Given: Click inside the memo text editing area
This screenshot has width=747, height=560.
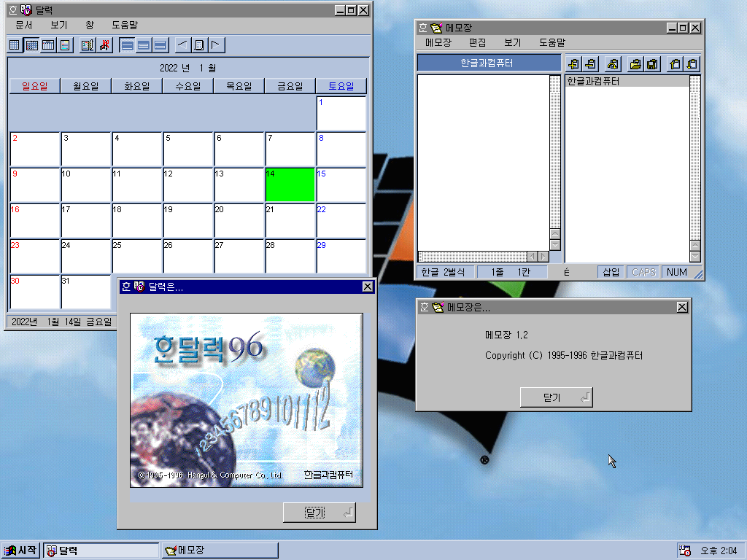Looking at the screenshot, I should [483, 163].
